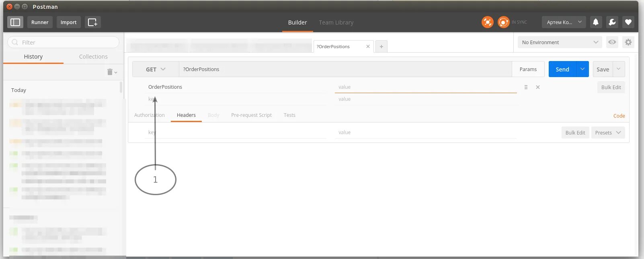Click the history sidebar scrollbar

click(x=121, y=87)
